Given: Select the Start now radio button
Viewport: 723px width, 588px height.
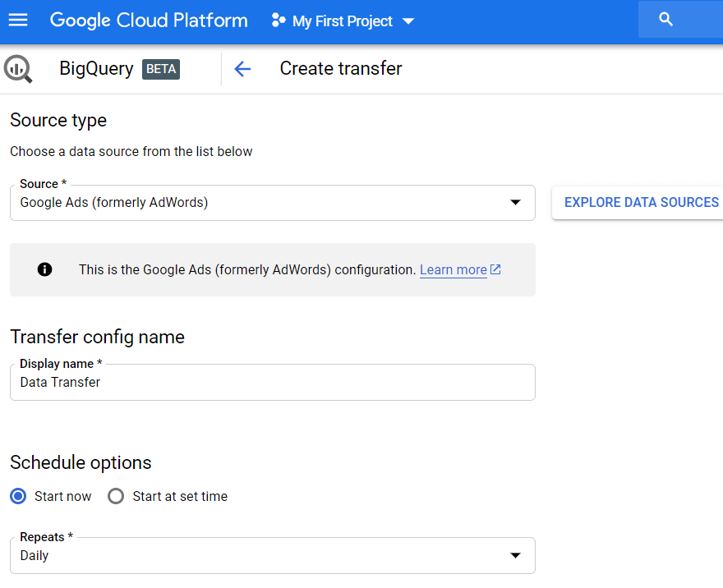Looking at the screenshot, I should [19, 496].
